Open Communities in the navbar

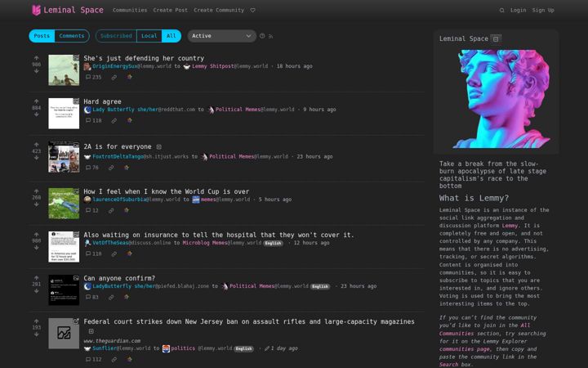click(130, 11)
